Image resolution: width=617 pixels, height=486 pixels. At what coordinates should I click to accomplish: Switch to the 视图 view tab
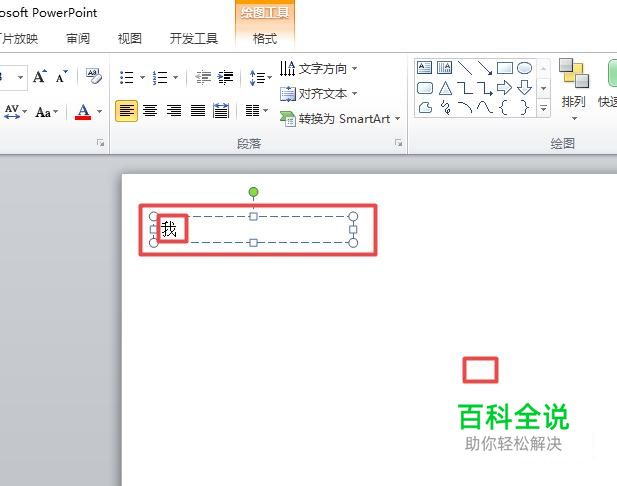[129, 39]
